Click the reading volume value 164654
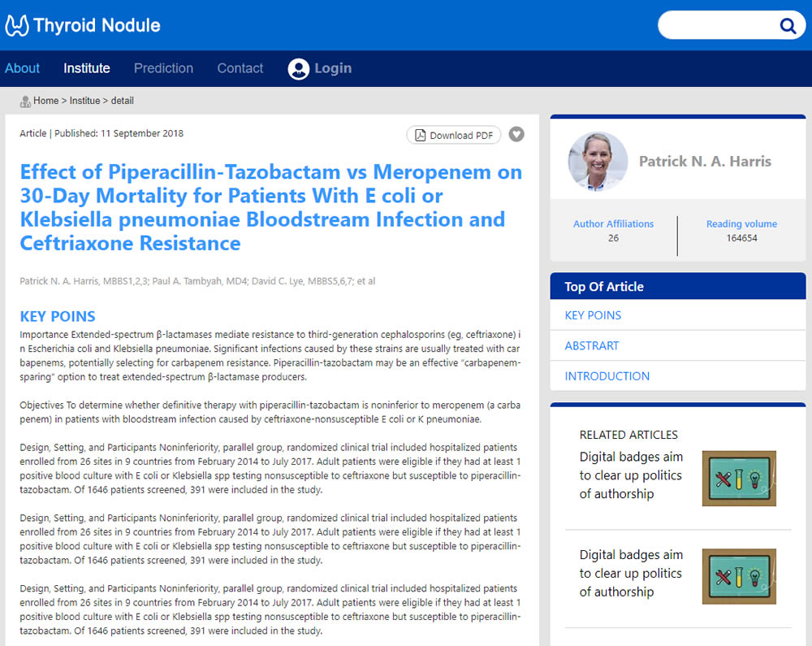This screenshot has height=646, width=812. point(741,238)
